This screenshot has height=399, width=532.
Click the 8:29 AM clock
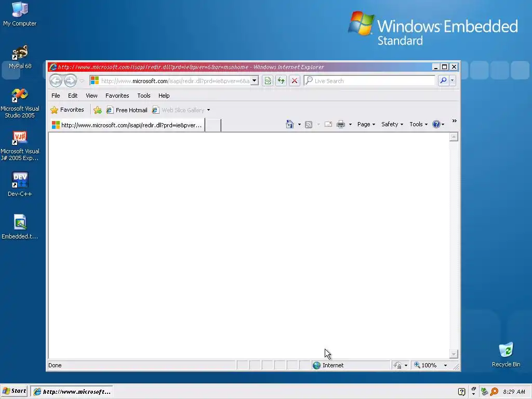[514, 392]
